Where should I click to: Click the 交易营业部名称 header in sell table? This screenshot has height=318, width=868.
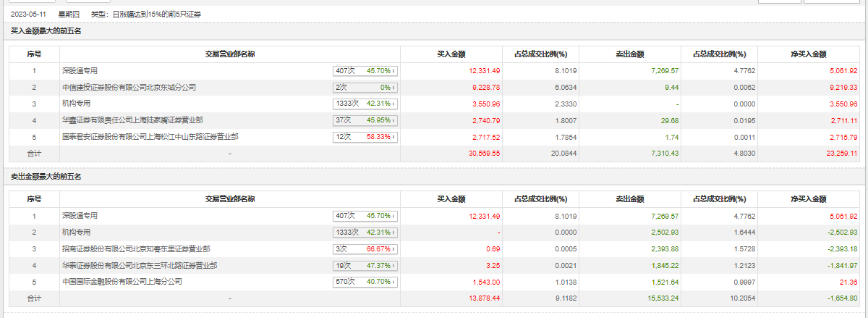pyautogui.click(x=229, y=199)
